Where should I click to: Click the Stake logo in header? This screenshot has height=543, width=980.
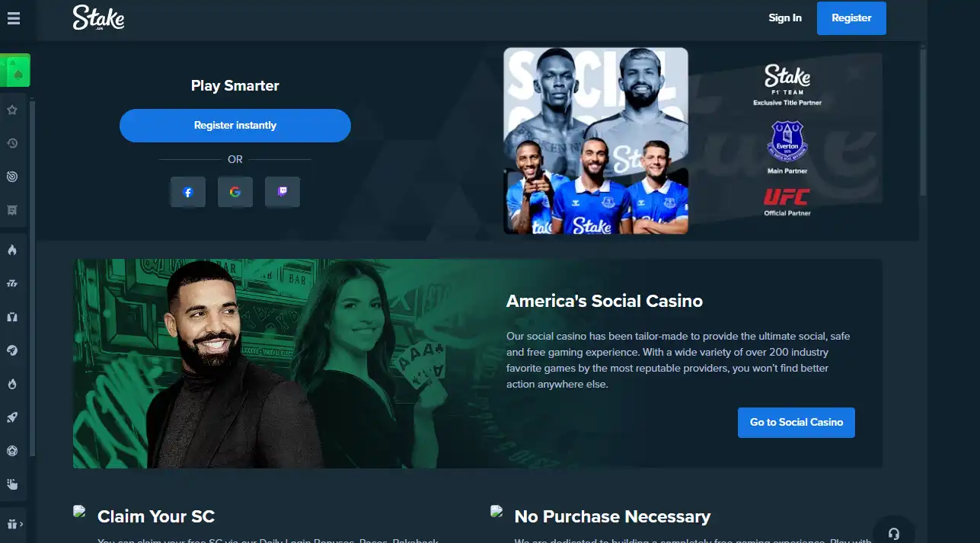[98, 18]
